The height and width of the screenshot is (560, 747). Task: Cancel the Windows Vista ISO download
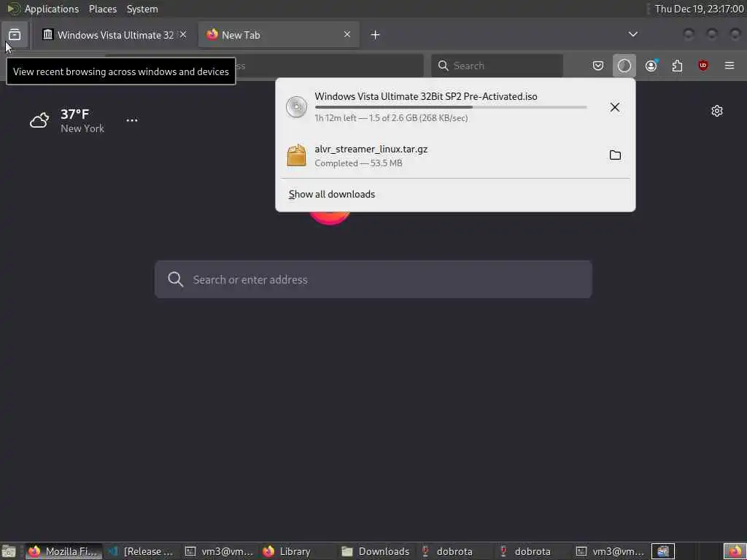pyautogui.click(x=615, y=107)
